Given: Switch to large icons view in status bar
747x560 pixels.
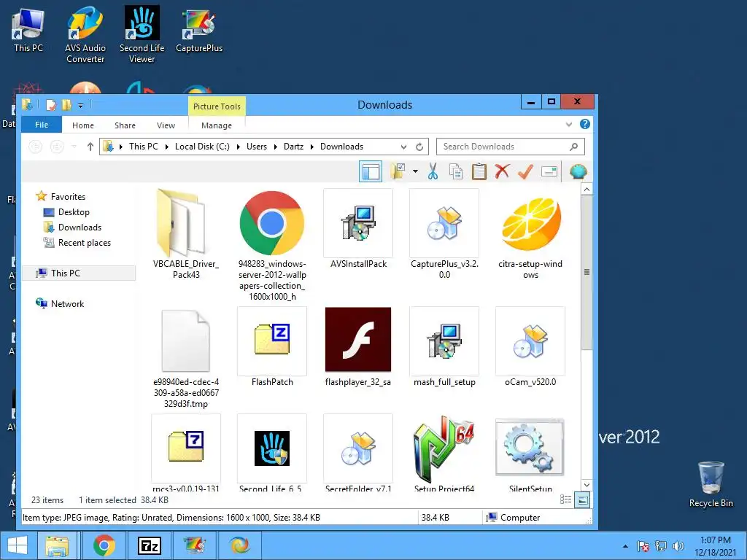Looking at the screenshot, I should click(582, 500).
